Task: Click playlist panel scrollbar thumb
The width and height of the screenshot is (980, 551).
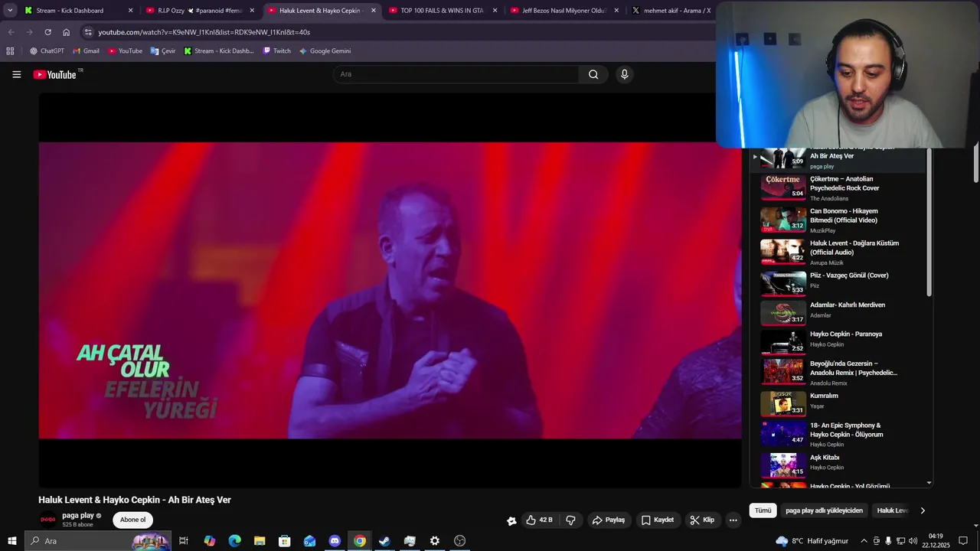Action: click(x=929, y=222)
